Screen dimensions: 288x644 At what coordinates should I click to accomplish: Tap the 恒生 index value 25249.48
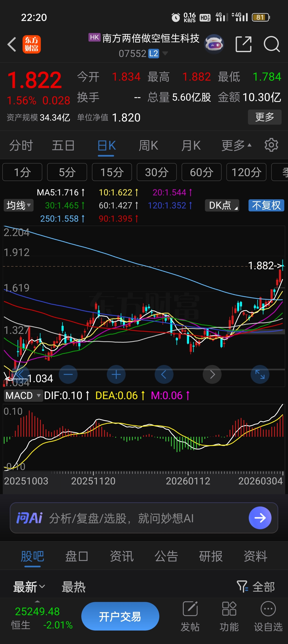tap(37, 611)
